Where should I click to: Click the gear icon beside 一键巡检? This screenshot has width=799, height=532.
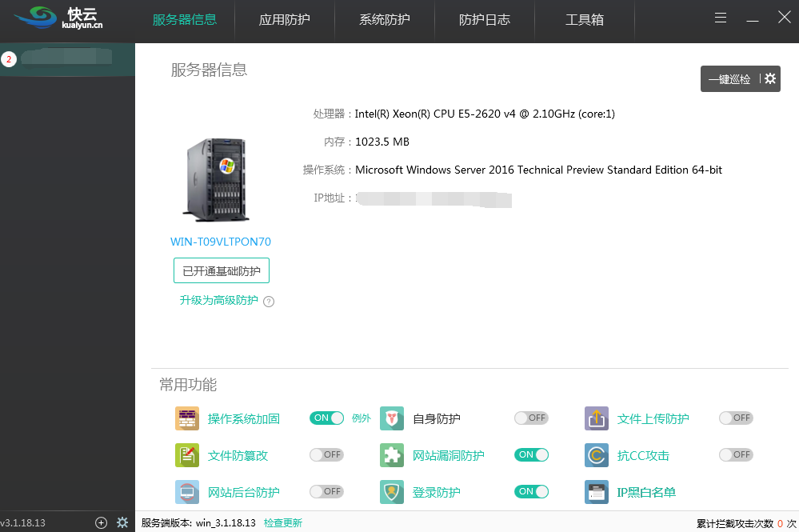pos(769,78)
